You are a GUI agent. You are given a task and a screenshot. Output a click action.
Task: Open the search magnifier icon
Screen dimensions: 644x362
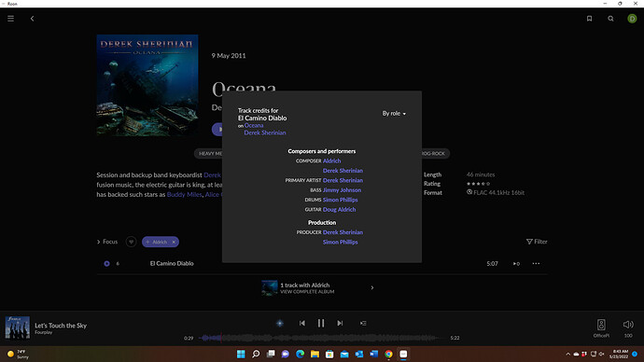[610, 19]
